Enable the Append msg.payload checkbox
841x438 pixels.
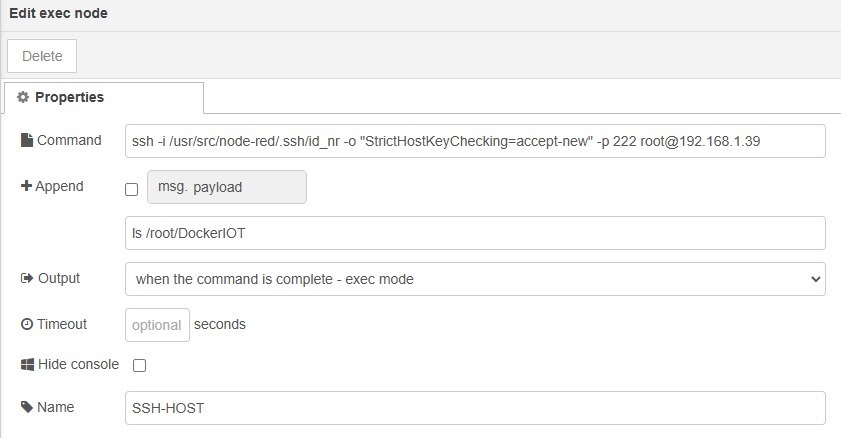pyautogui.click(x=131, y=189)
